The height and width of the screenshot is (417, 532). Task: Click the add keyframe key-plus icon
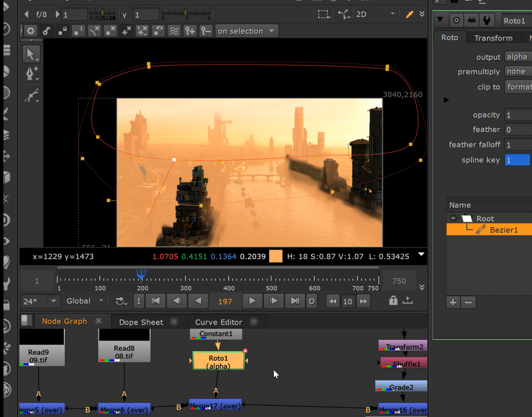coord(190,31)
